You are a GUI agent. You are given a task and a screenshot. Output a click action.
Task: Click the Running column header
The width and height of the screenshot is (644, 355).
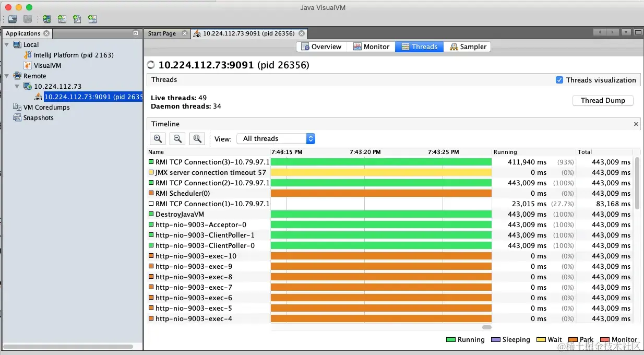(534, 152)
